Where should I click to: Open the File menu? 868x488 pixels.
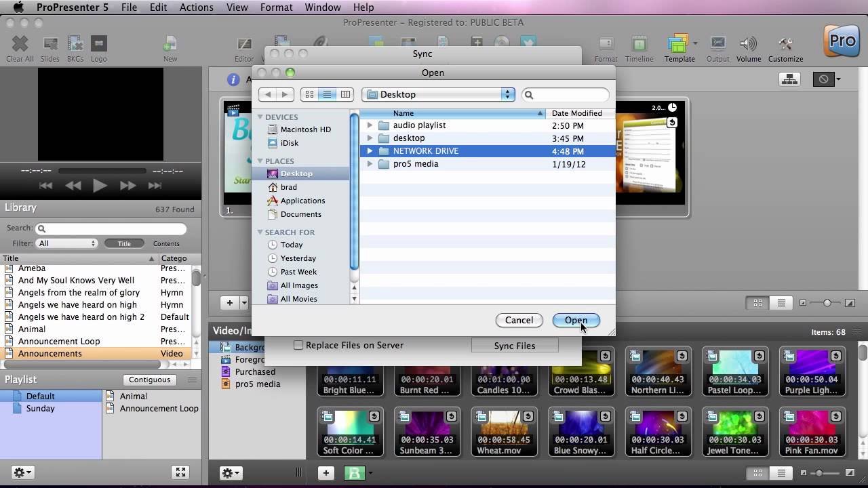(x=129, y=7)
